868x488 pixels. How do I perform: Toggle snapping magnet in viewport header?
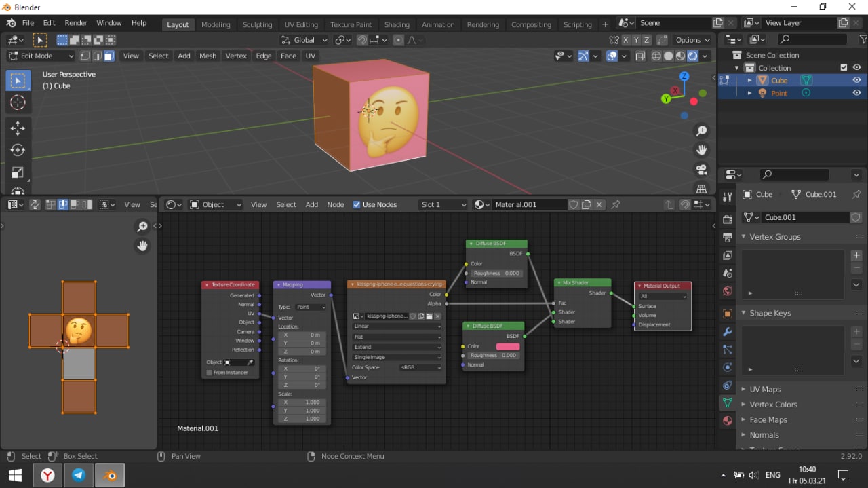[x=362, y=40]
